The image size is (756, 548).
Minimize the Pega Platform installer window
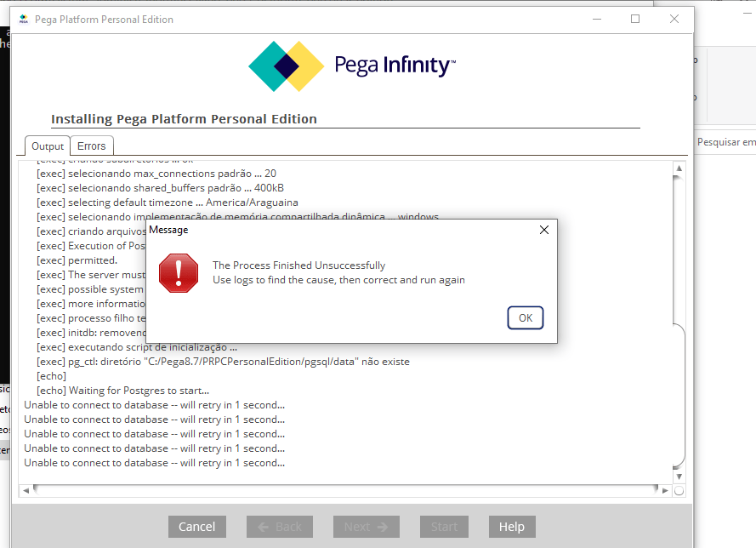pyautogui.click(x=597, y=20)
